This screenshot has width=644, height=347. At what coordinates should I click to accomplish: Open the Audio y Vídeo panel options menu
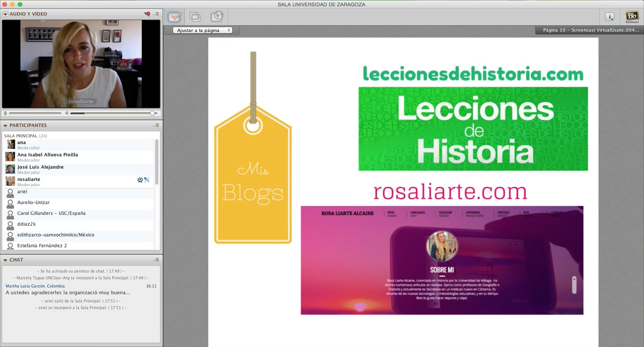[156, 14]
